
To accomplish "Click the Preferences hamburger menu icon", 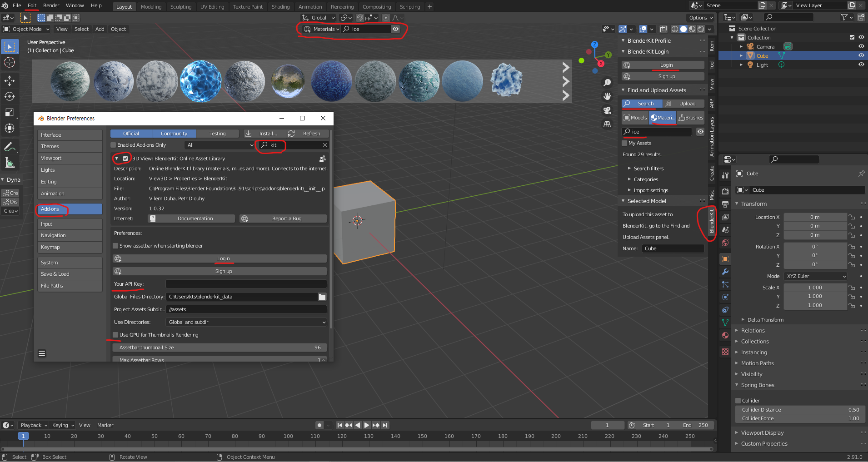I will click(42, 353).
